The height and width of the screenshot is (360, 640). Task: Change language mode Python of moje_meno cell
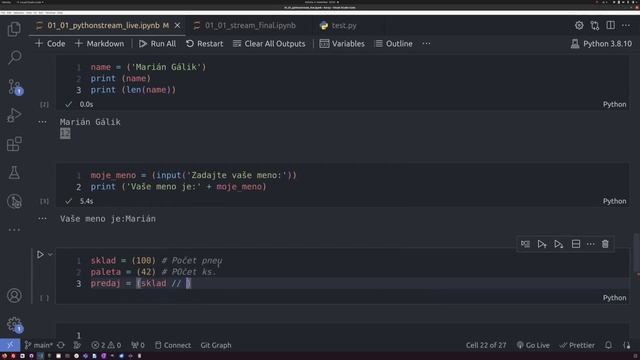tap(614, 201)
